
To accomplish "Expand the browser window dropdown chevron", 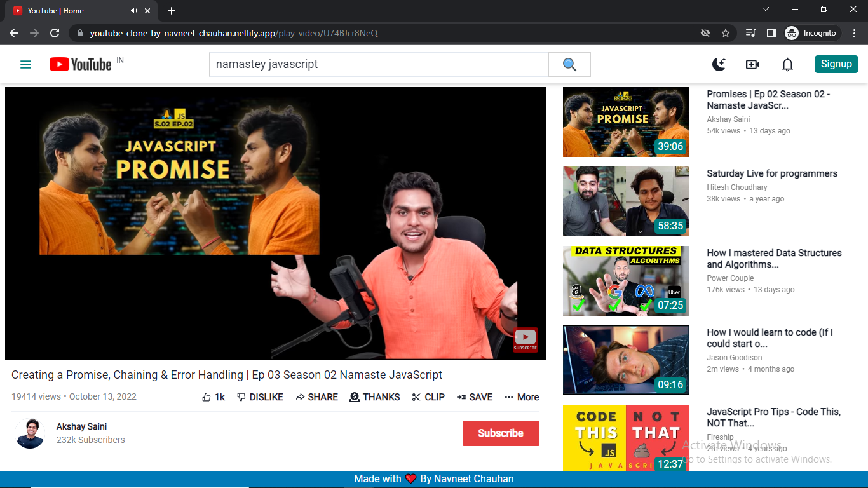I will [x=766, y=10].
